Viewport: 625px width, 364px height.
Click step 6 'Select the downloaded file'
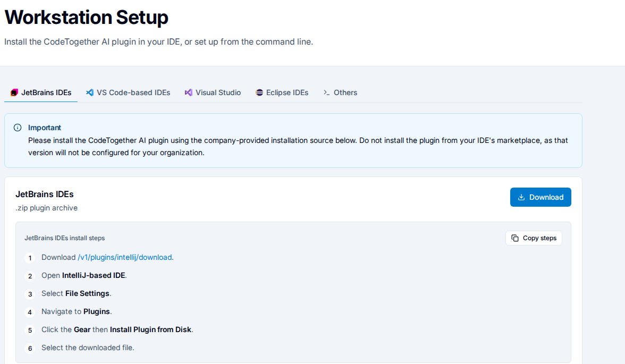pyautogui.click(x=88, y=348)
